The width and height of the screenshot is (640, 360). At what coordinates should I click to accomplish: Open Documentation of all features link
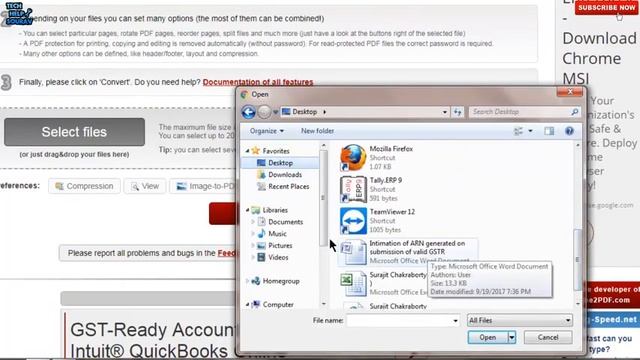258,82
